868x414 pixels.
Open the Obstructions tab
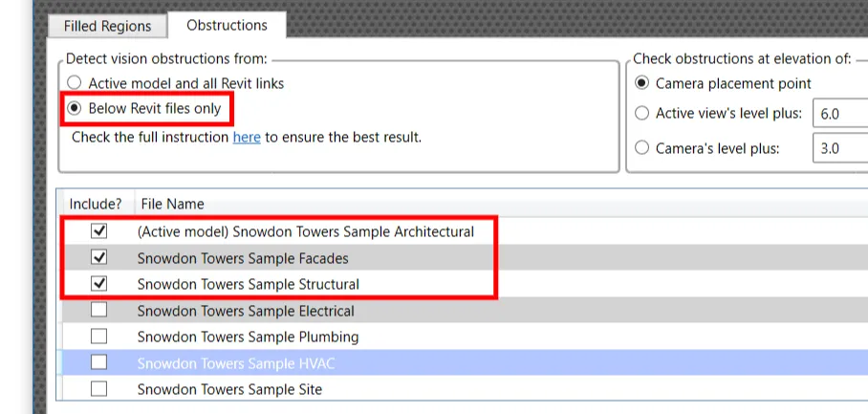(x=227, y=25)
